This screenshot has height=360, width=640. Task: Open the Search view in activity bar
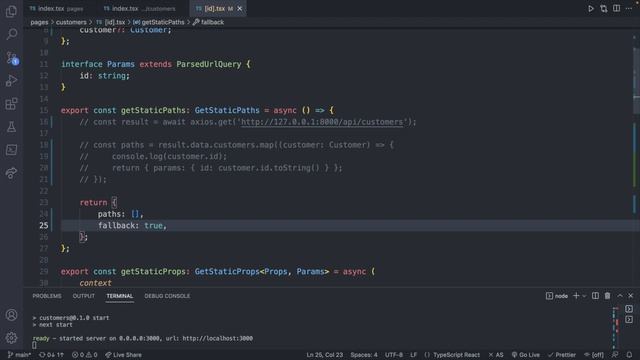tap(11, 34)
